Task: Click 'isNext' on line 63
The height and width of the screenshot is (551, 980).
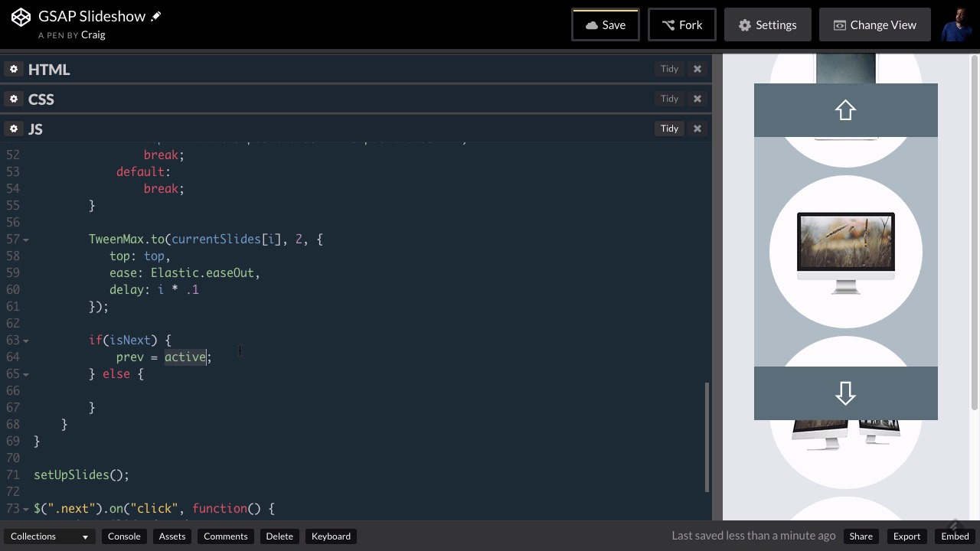Action: [x=130, y=341]
